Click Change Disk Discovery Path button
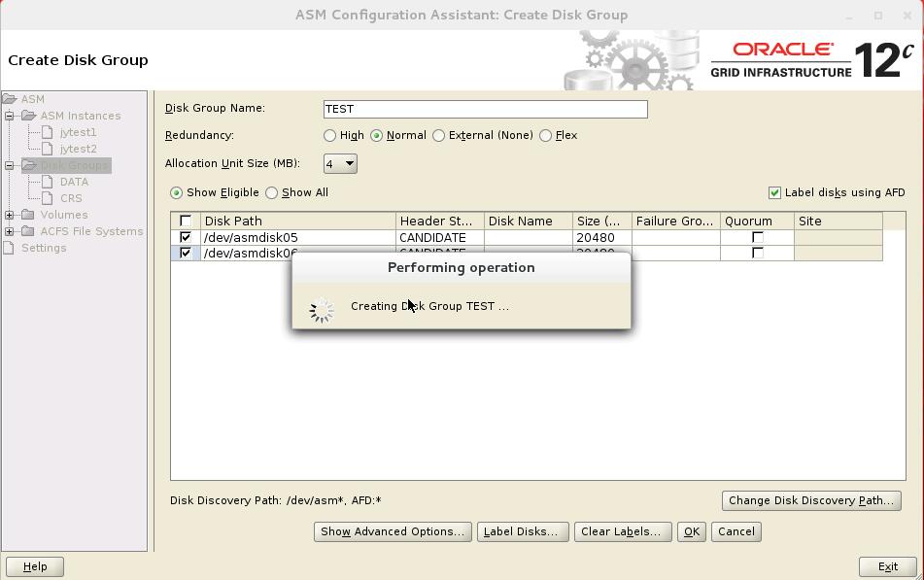The height and width of the screenshot is (580, 924). click(811, 500)
